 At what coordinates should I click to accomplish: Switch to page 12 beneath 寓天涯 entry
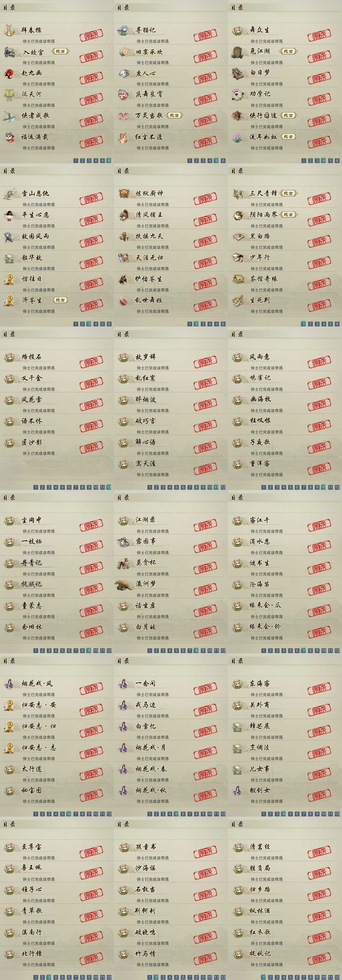[x=223, y=487]
